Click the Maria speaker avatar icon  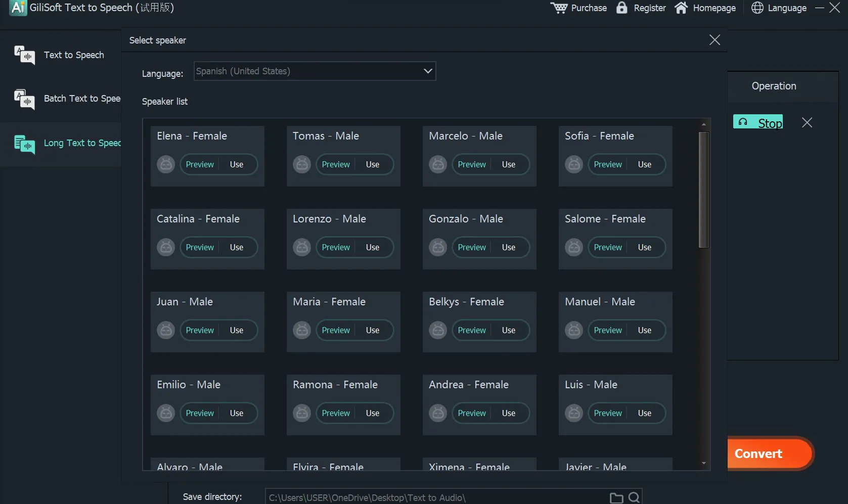pos(302,330)
